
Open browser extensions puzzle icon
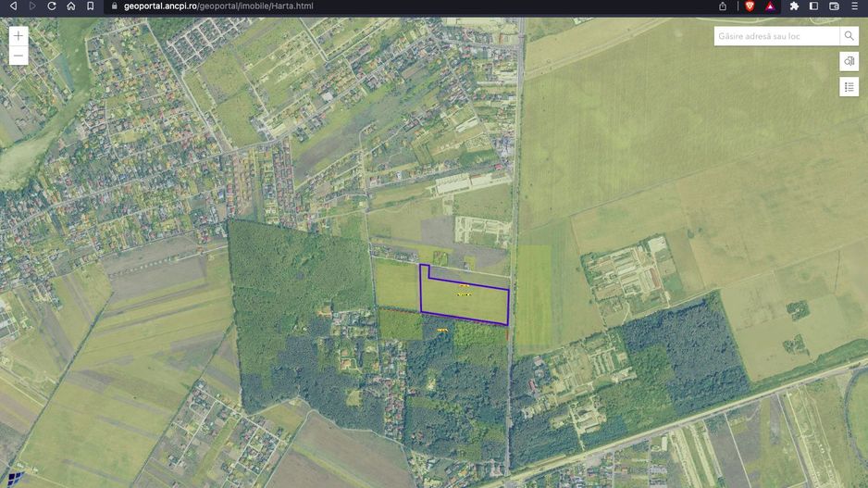[x=794, y=6]
